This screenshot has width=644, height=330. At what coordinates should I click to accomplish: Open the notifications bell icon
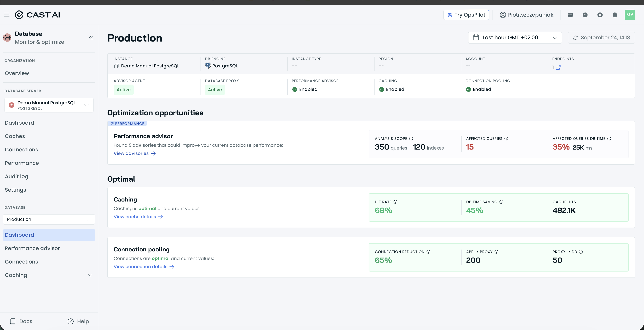tap(615, 15)
